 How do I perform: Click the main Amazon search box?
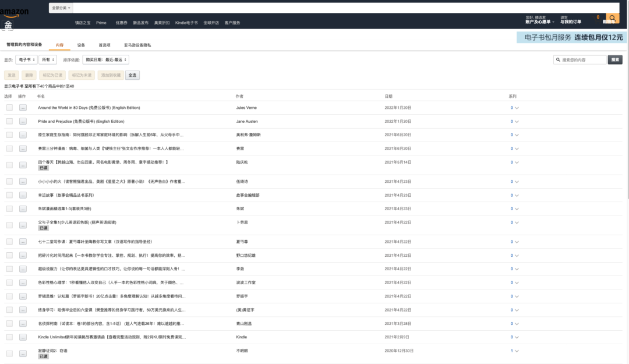point(346,8)
